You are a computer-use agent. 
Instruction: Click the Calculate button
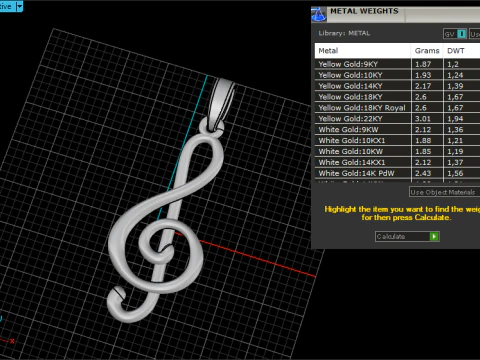pos(407,236)
